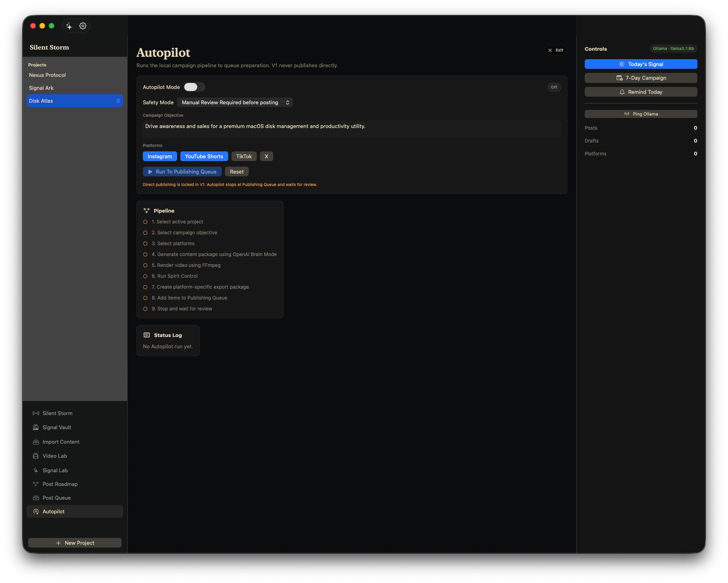The image size is (728, 583).
Task: Click the plus icon on New Project
Action: pyautogui.click(x=58, y=543)
